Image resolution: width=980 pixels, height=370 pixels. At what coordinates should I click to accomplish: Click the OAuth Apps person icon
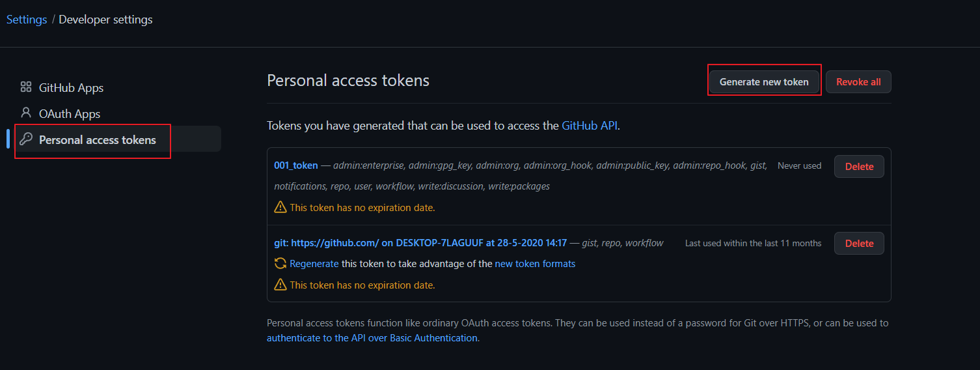coord(26,113)
